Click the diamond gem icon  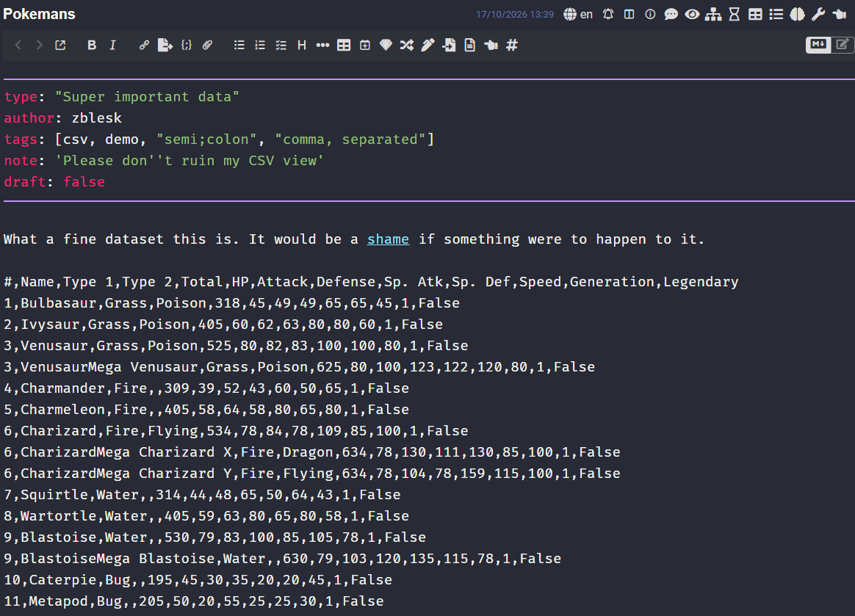(386, 46)
